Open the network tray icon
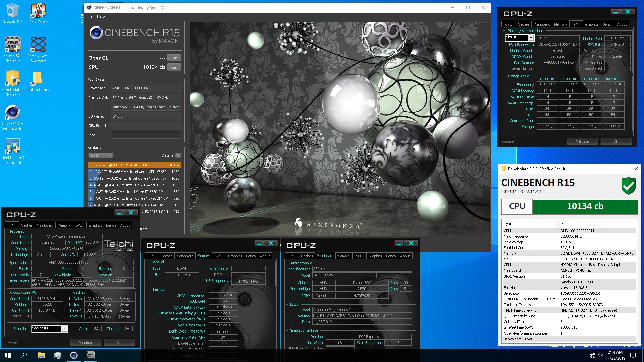Viewport: 644px width, 362px height. (593, 355)
